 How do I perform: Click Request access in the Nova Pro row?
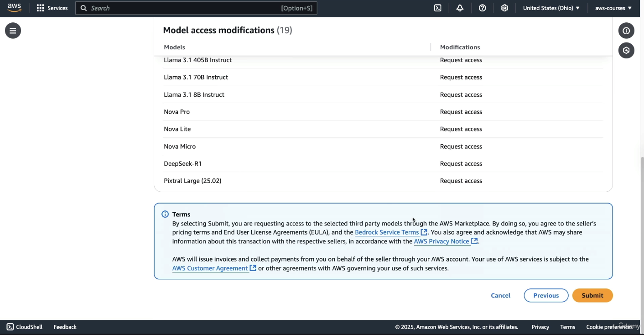click(x=461, y=112)
